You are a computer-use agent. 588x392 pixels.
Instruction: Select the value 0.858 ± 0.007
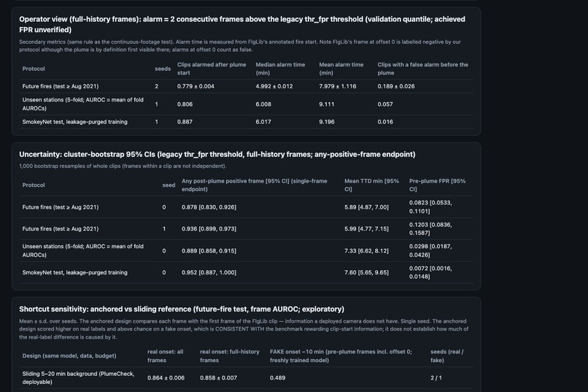click(219, 377)
